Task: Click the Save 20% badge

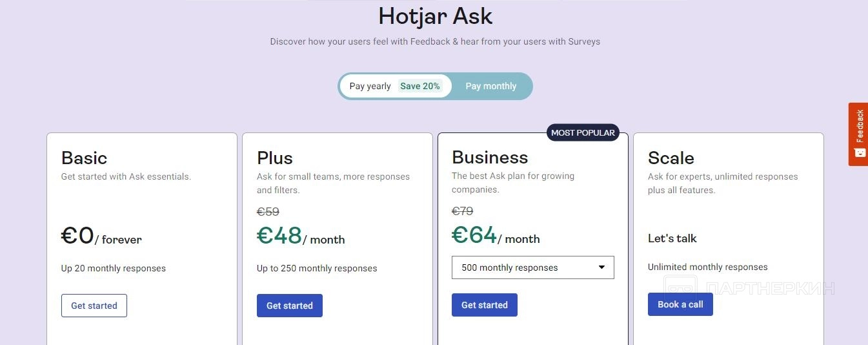Action: pos(420,86)
